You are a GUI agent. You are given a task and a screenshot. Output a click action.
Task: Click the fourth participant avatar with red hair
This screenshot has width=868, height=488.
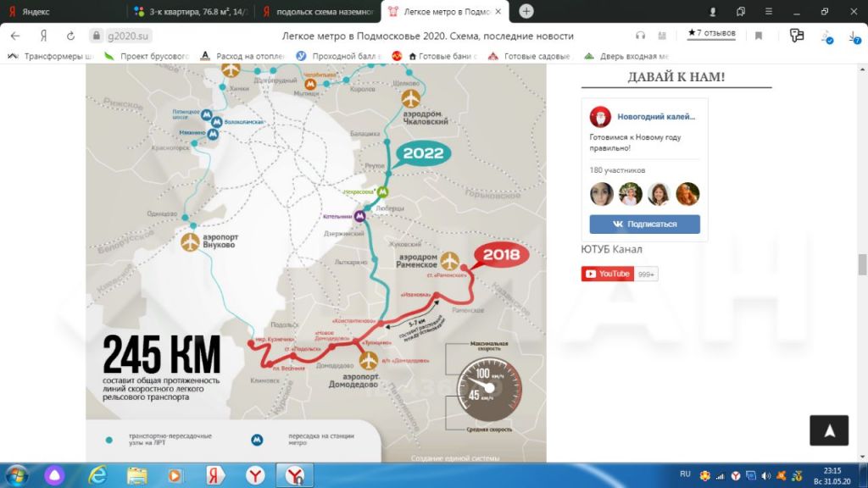687,194
